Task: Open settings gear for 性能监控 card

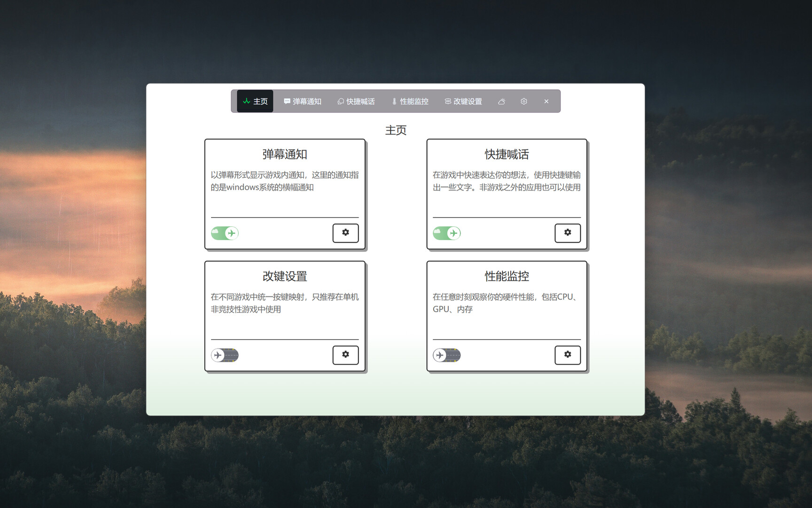Action: pyautogui.click(x=567, y=355)
